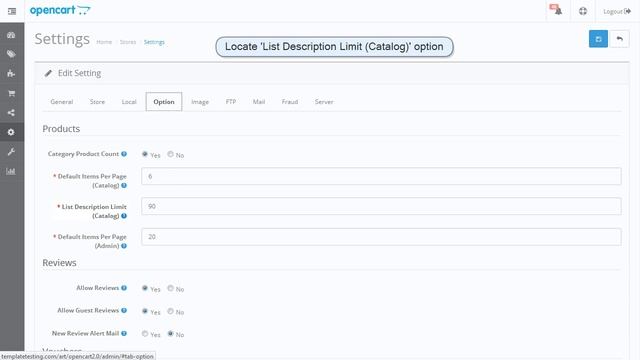Image resolution: width=640 pixels, height=360 pixels.
Task: Set Category Product Count to Yes
Action: coord(145,154)
